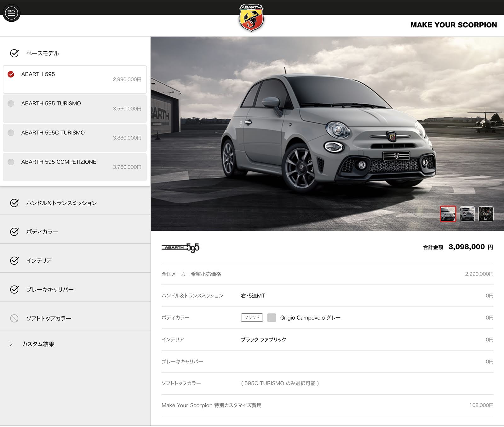The height and width of the screenshot is (427, 504).
Task: Click the 3,760,000円 price label
Action: 127,167
